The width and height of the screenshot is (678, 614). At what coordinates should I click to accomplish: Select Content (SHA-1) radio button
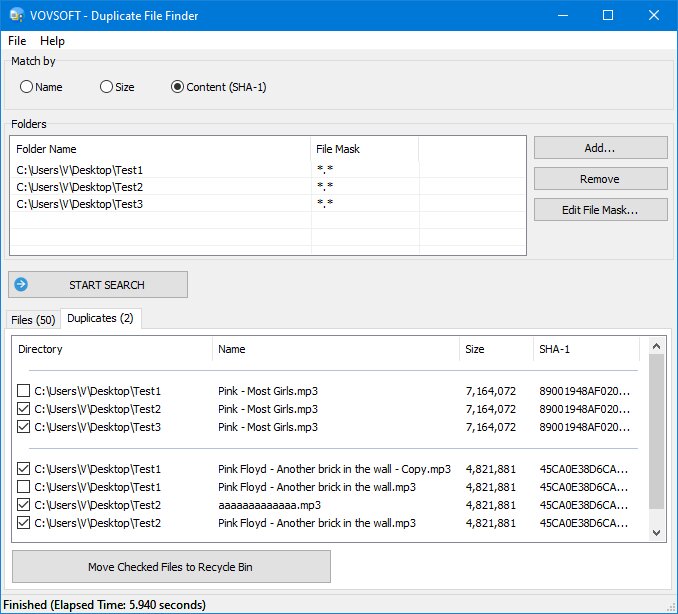pyautogui.click(x=177, y=87)
